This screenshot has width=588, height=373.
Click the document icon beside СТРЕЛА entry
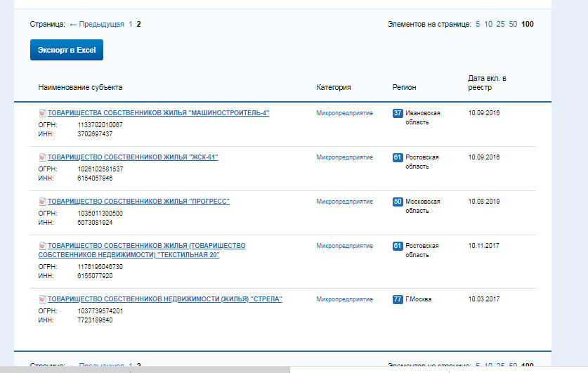point(42,299)
